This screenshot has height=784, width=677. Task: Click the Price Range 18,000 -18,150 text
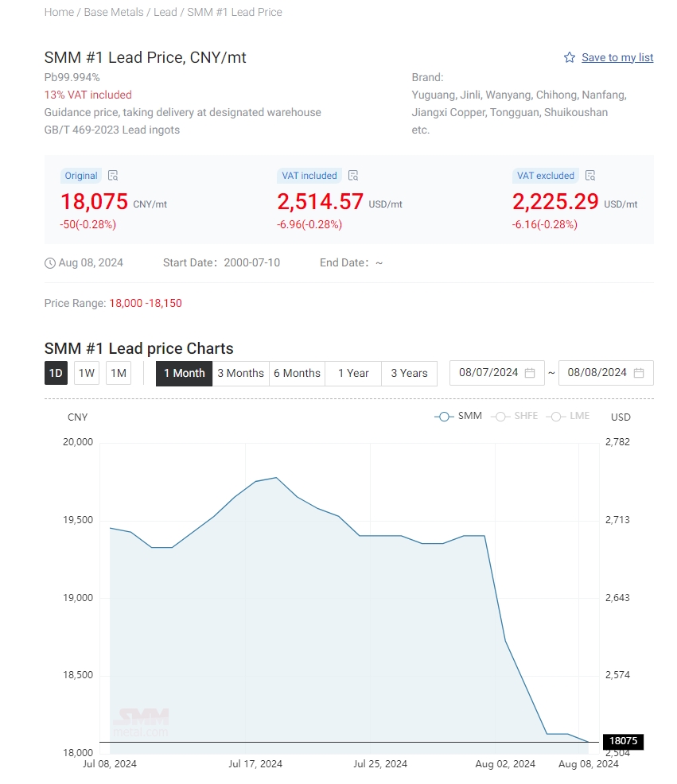click(113, 304)
